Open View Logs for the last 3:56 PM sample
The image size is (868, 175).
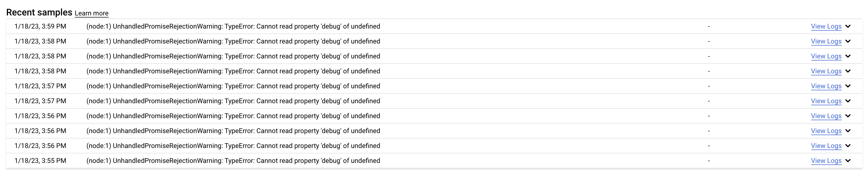pyautogui.click(x=826, y=146)
